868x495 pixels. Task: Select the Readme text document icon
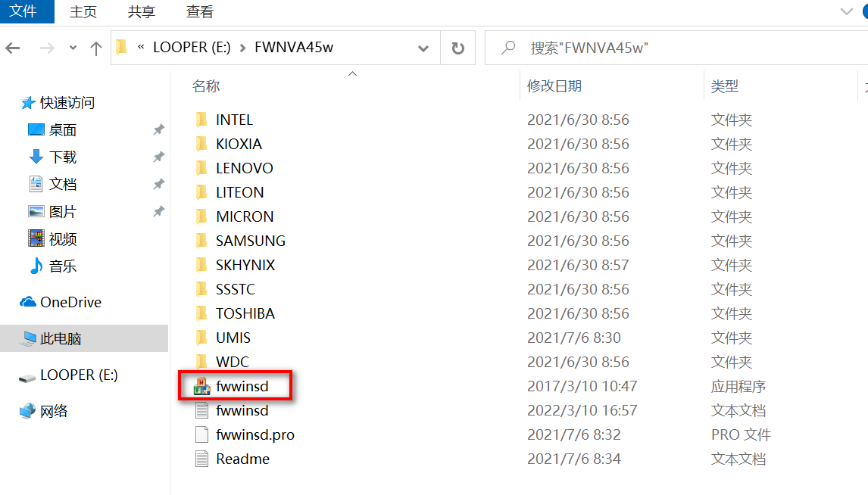201,459
